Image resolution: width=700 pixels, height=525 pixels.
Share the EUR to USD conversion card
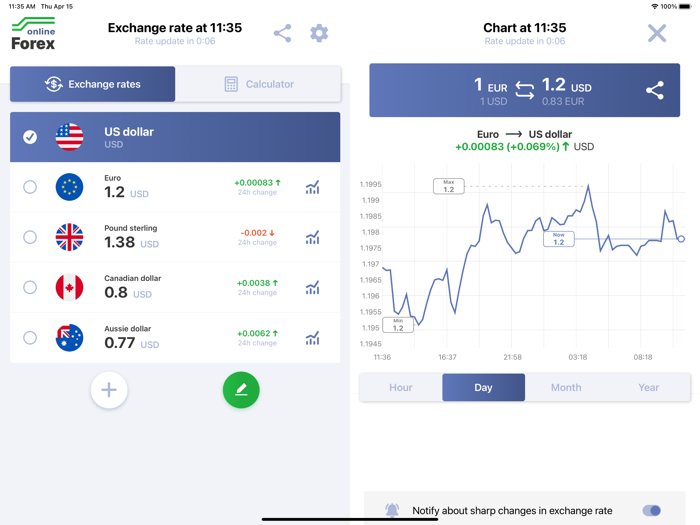pyautogui.click(x=654, y=90)
